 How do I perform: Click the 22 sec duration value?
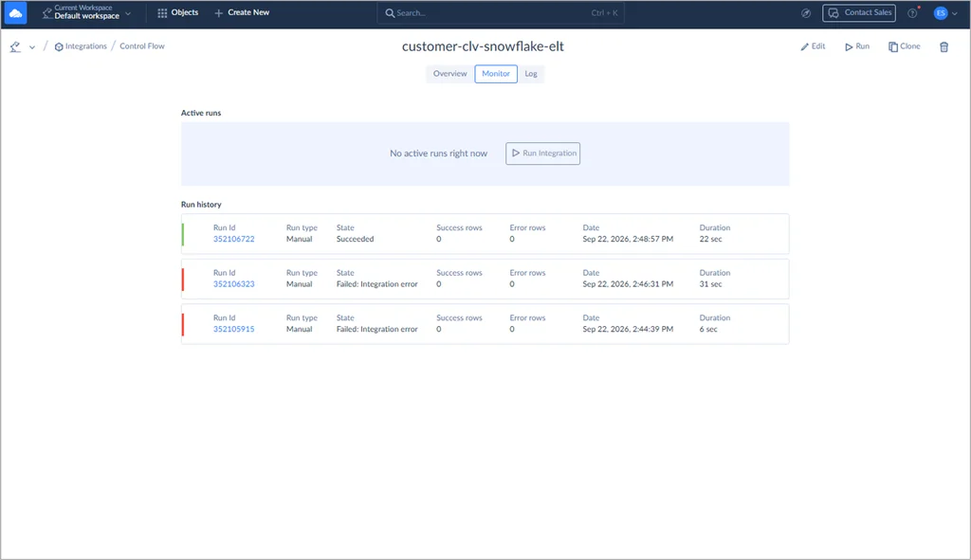710,239
